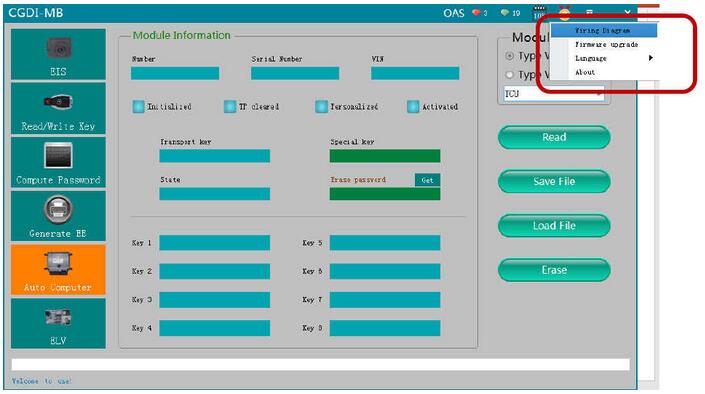Toggle the Initialized checkbox
The height and width of the screenshot is (394, 705).
click(x=138, y=107)
